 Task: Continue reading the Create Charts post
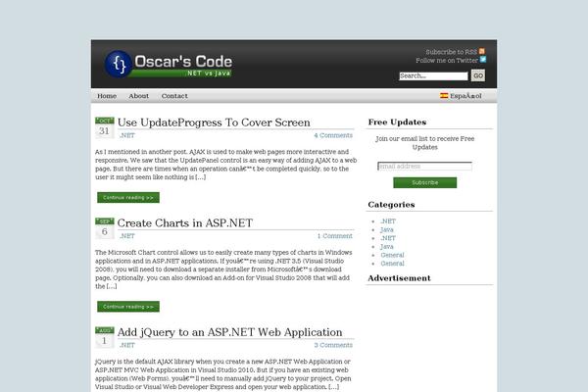128,307
